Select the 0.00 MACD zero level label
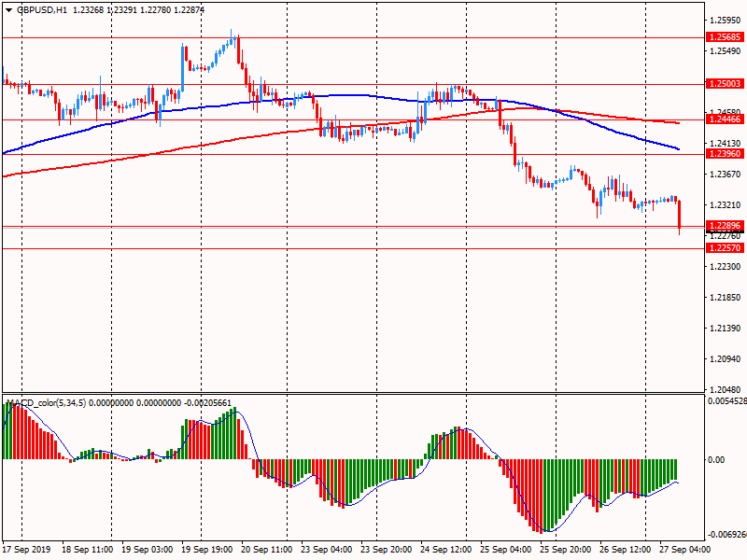Screen dimensions: 747x560 [716, 460]
